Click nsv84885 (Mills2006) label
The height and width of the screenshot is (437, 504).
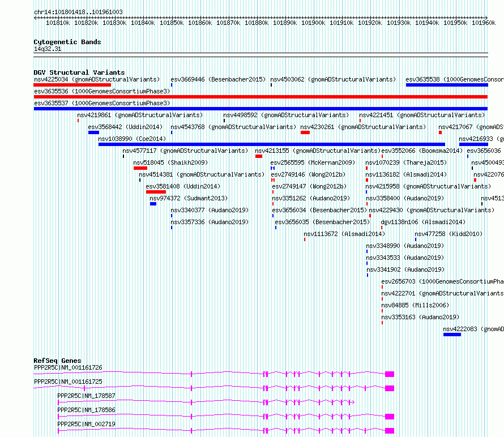point(415,305)
